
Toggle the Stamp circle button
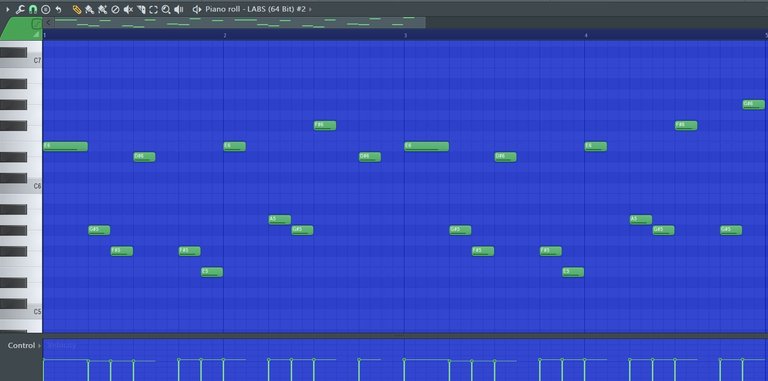[x=46, y=9]
